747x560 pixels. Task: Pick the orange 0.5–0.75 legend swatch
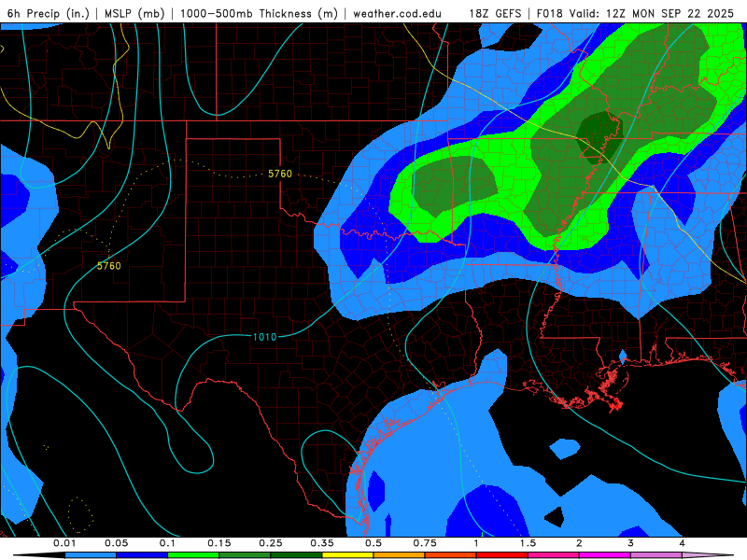(400, 555)
